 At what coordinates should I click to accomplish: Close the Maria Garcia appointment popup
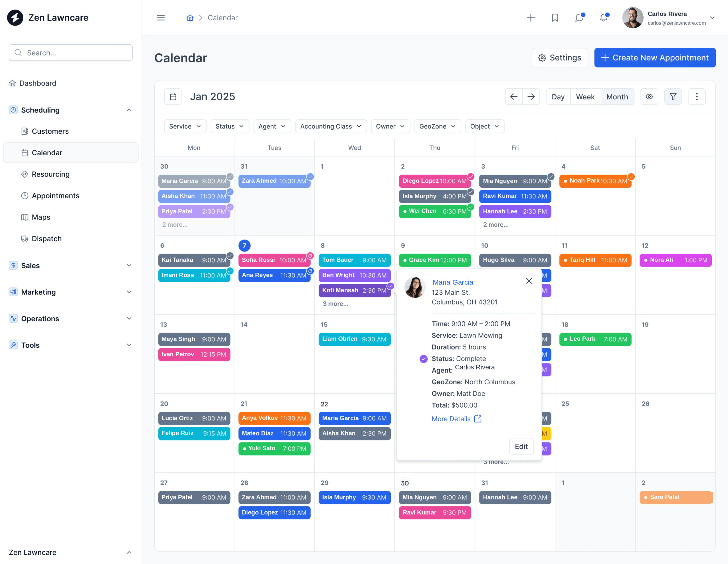point(529,281)
